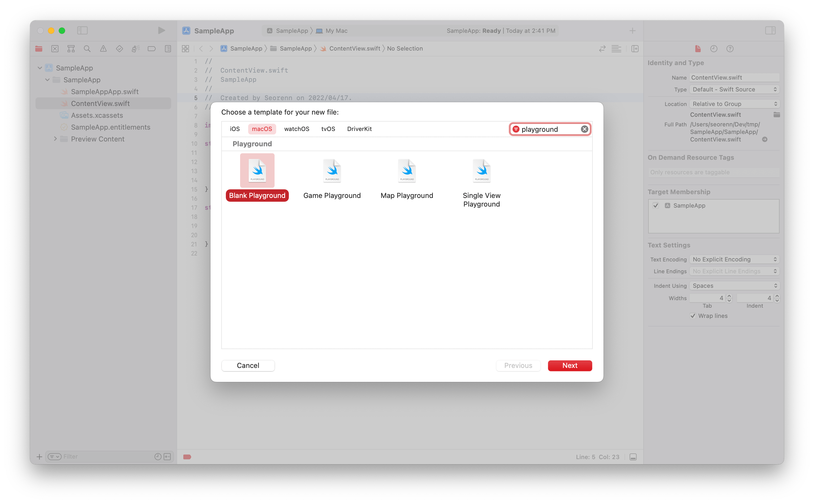Toggle the SampleApp target membership checkbox
This screenshot has width=814, height=504.
(655, 206)
